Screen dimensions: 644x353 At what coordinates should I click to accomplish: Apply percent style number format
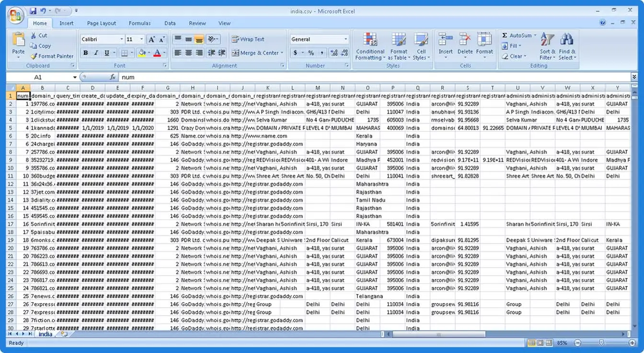click(311, 53)
